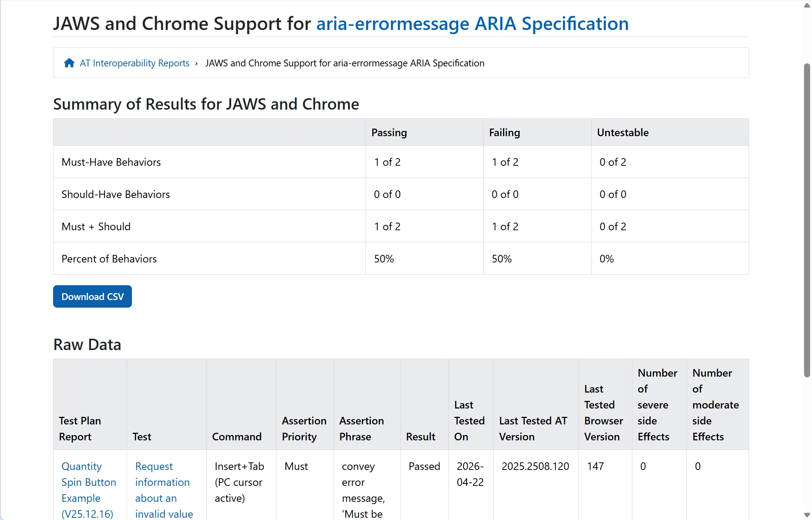The height and width of the screenshot is (520, 812).
Task: Open the Quantity Spin Button Example report link
Action: point(89,490)
